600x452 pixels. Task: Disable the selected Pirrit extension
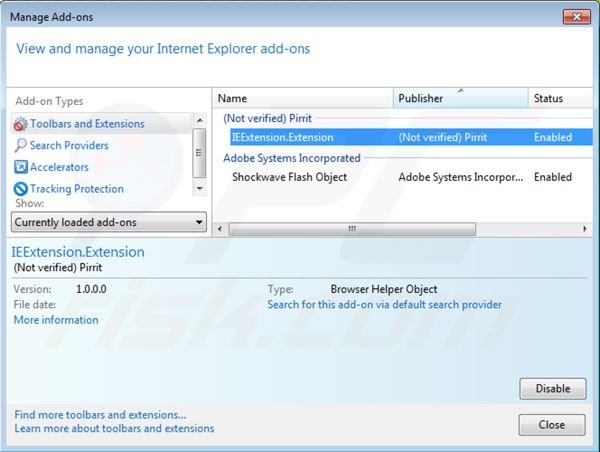(553, 389)
